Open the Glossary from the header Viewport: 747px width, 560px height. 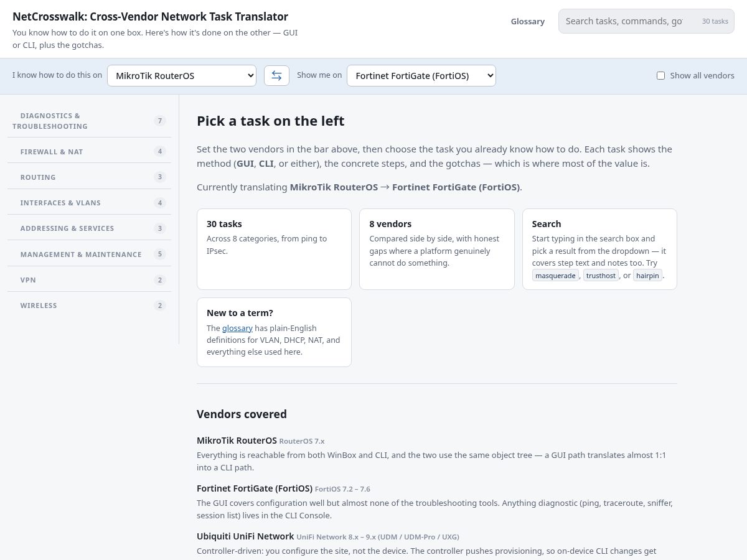528,21
